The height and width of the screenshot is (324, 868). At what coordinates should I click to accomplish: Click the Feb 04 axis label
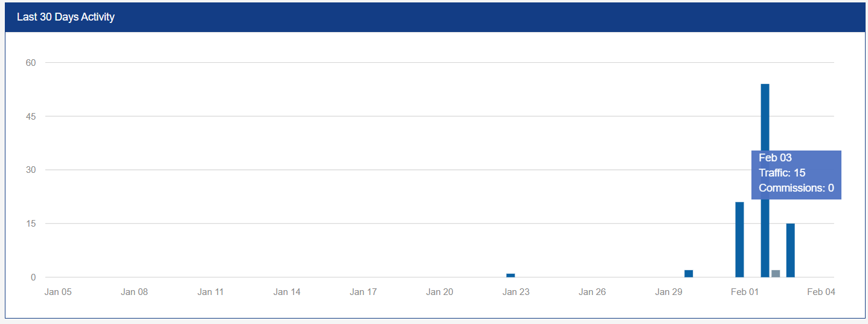click(x=821, y=292)
